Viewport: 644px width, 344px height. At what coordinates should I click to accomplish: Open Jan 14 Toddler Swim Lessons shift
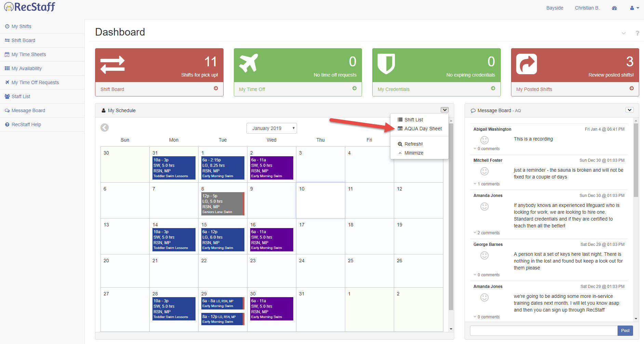click(x=174, y=240)
